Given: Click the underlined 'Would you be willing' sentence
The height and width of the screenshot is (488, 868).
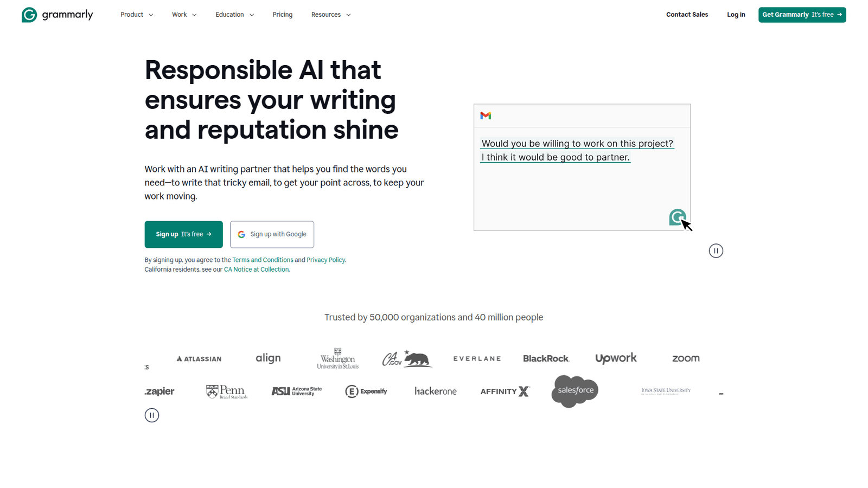Looking at the screenshot, I should [577, 144].
